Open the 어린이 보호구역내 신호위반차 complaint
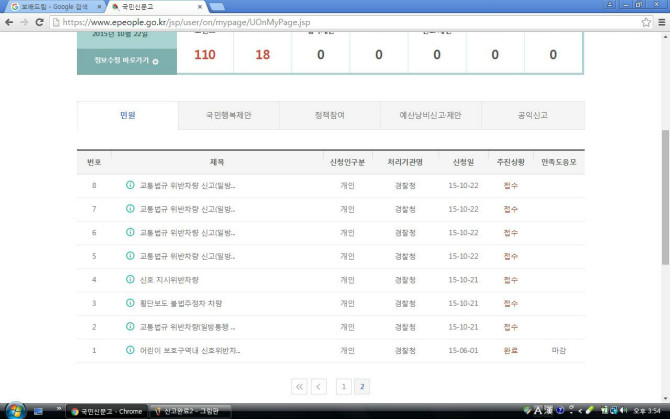Viewport: 670px width, 419px height. click(190, 350)
